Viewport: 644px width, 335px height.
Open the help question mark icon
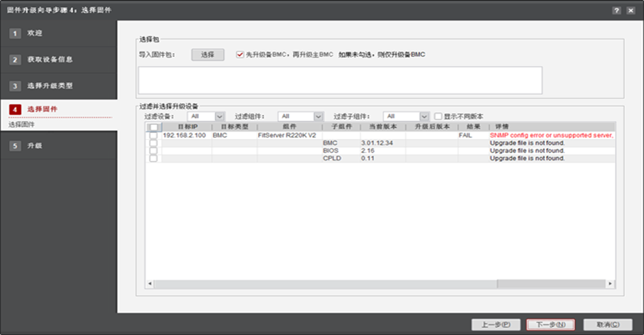(x=616, y=10)
